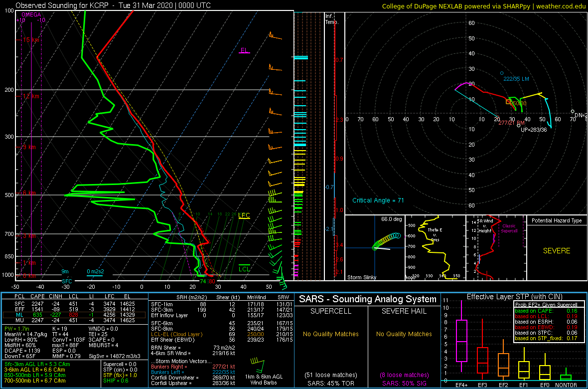Screen dimensions: 588x389
Task: Click the Corfidi Downshear vector line
Action: point(193,378)
